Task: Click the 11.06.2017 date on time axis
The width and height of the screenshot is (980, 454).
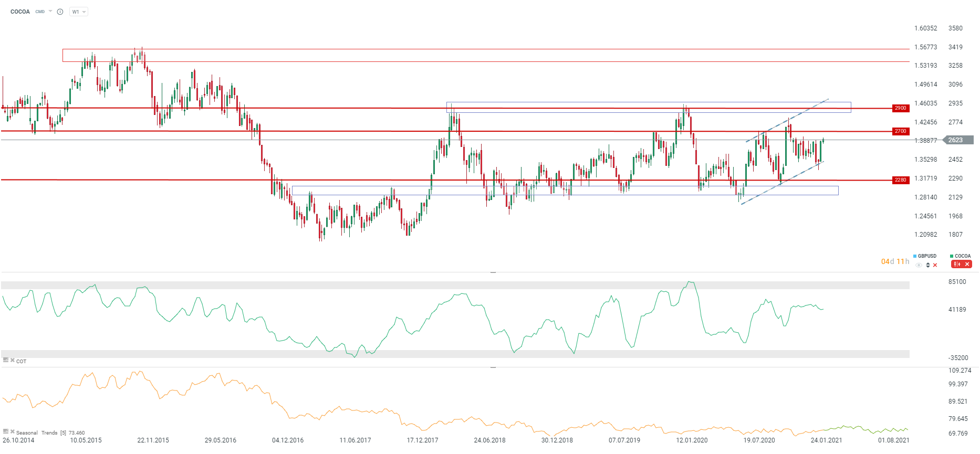Action: (x=355, y=440)
